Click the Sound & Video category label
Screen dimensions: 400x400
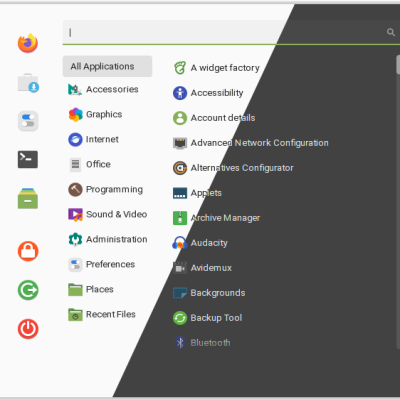116,214
